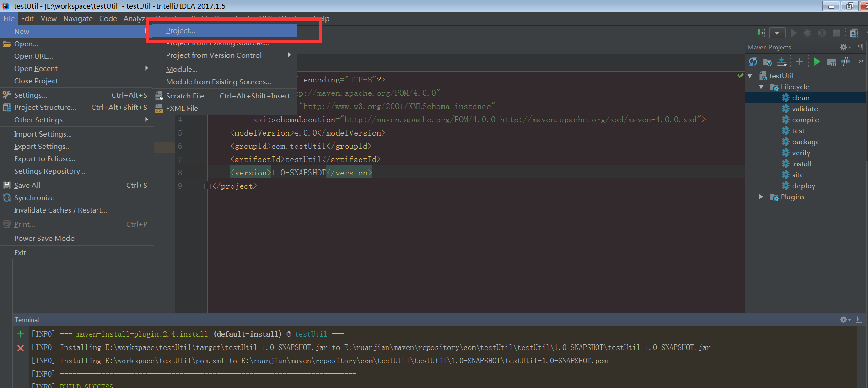Hide the Maven Projects panel
Viewport: 868px width, 388px height.
click(x=859, y=47)
